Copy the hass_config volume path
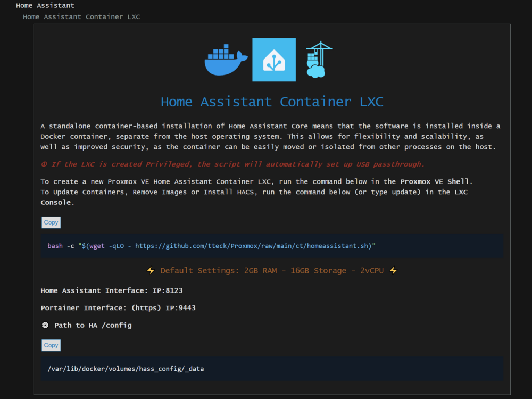The height and width of the screenshot is (399, 532). [51, 345]
